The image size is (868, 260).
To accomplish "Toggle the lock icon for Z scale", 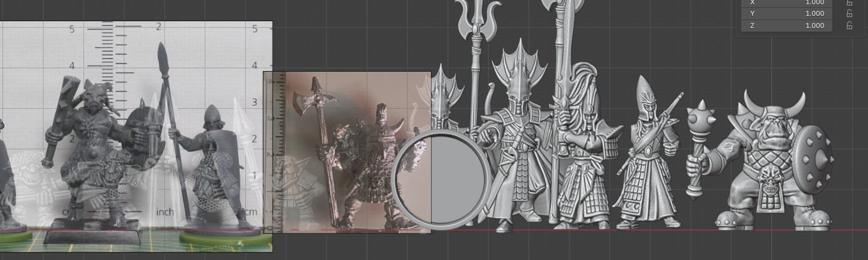I will [849, 26].
